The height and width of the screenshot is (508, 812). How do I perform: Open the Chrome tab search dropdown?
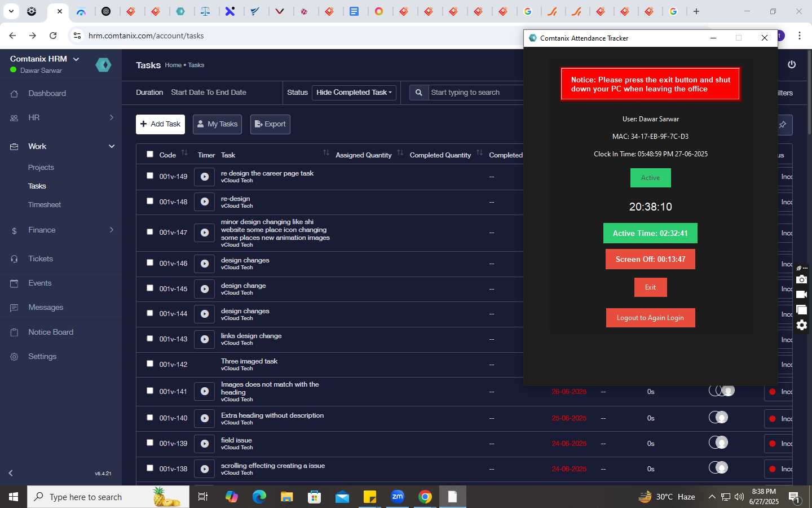click(11, 11)
